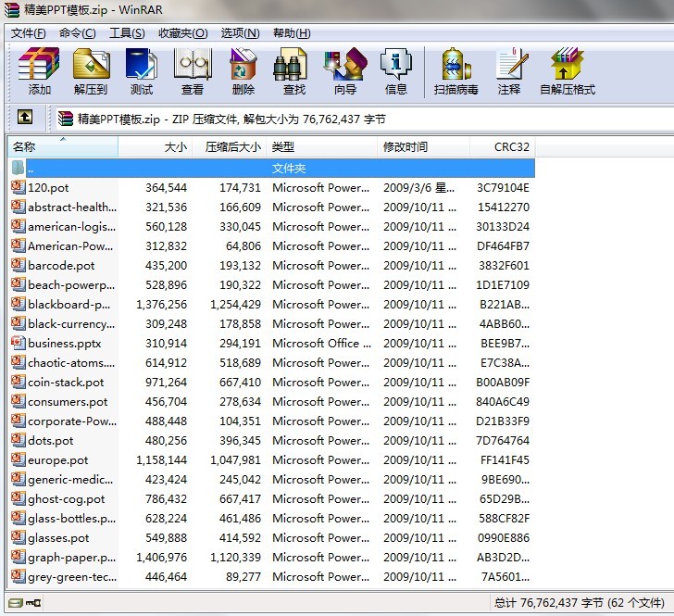Click the file icon of europe.pot
674x616 pixels.
pyautogui.click(x=19, y=459)
